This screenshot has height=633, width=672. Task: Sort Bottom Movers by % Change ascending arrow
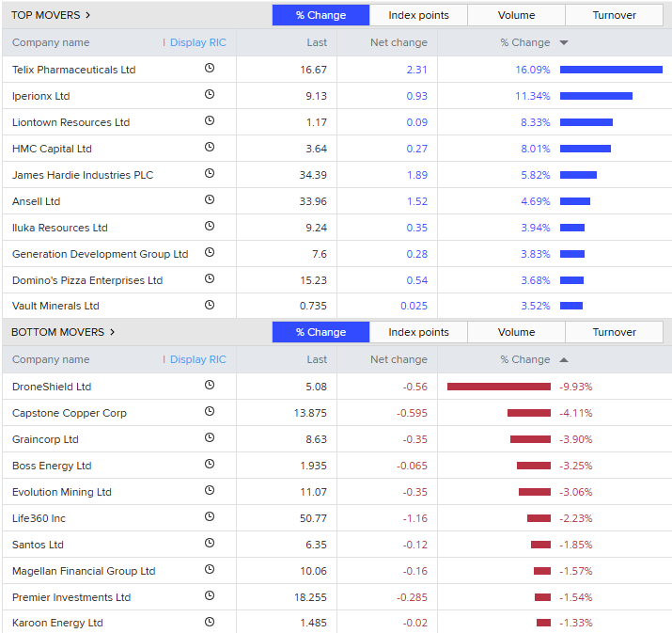[564, 359]
